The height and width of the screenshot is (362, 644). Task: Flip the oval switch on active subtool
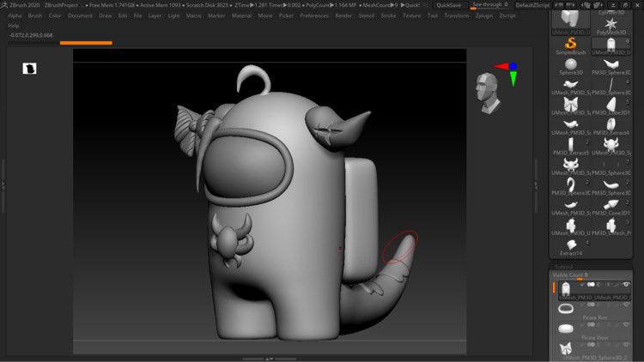click(x=591, y=285)
